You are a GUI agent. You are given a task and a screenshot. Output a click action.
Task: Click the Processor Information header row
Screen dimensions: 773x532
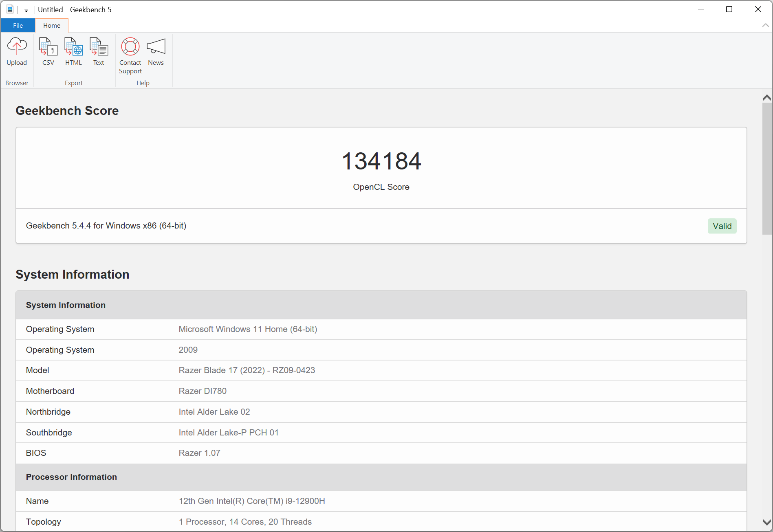click(381, 477)
